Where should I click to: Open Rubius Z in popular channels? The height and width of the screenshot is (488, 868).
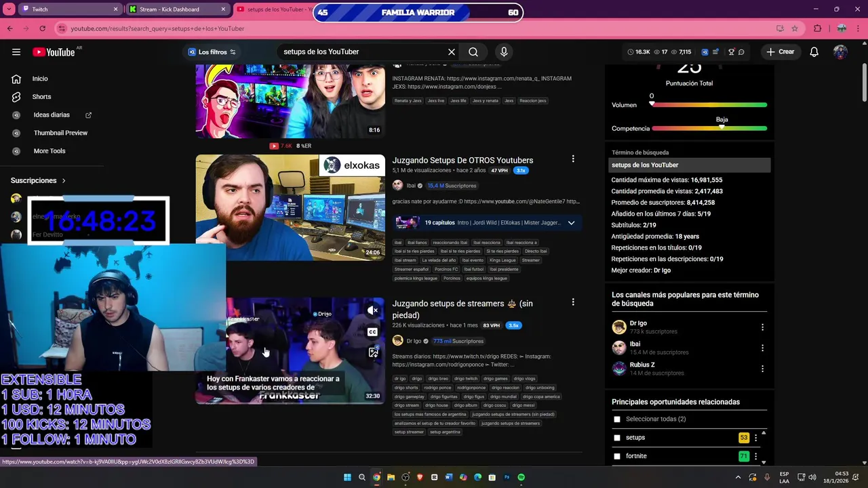(642, 365)
